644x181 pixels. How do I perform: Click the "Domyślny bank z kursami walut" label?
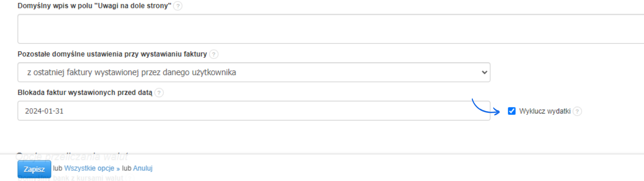click(88, 178)
